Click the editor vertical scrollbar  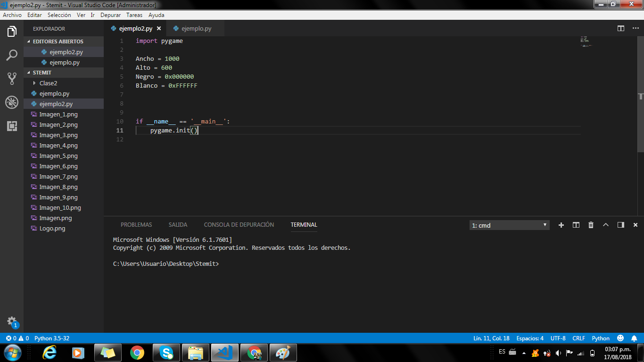tap(641, 94)
